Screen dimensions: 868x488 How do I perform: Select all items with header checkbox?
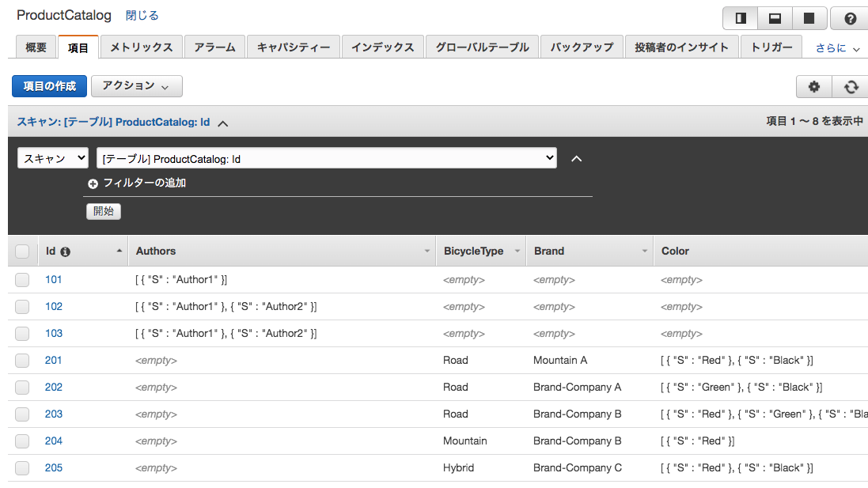(x=22, y=251)
